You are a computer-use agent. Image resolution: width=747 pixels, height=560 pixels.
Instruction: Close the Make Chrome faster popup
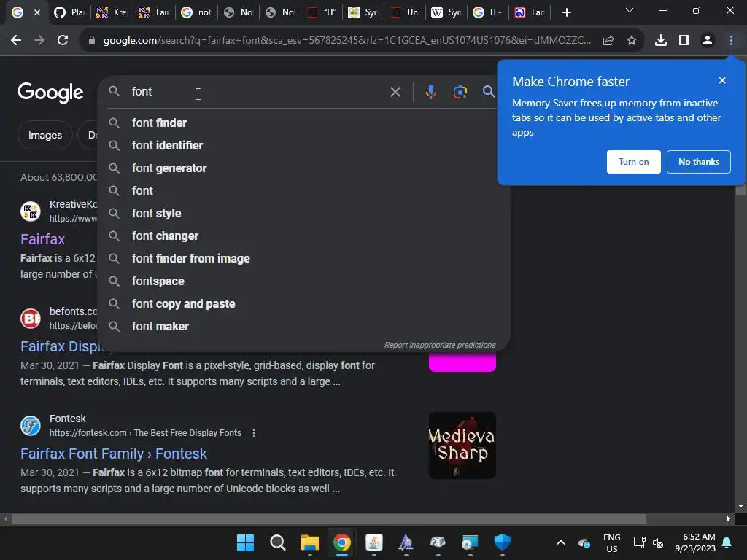coord(722,80)
